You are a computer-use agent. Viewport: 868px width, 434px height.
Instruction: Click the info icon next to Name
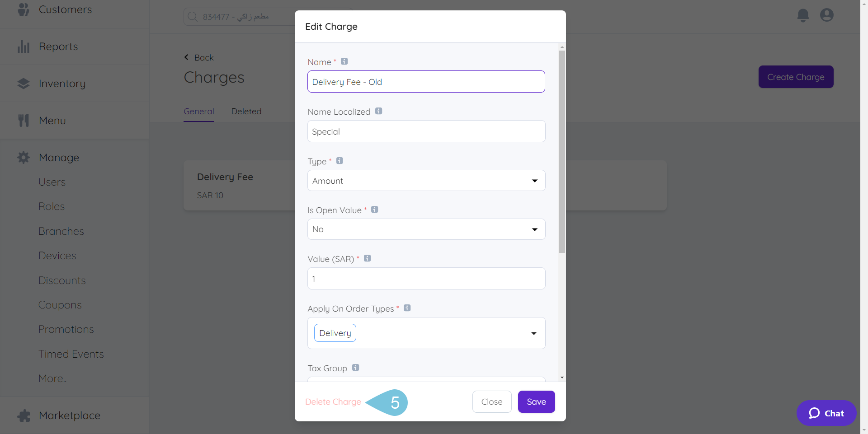(x=344, y=61)
